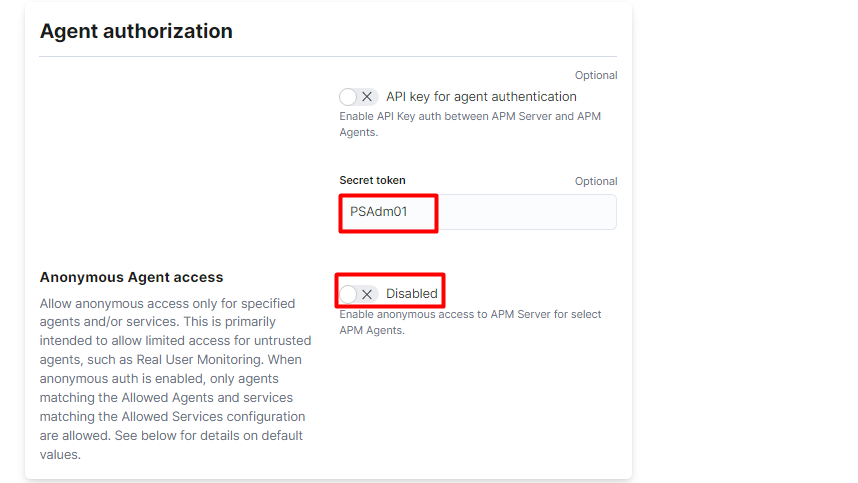Click the 'Enable API Key auth' help text
Image resolution: width=858 pixels, height=483 pixels.
[470, 124]
